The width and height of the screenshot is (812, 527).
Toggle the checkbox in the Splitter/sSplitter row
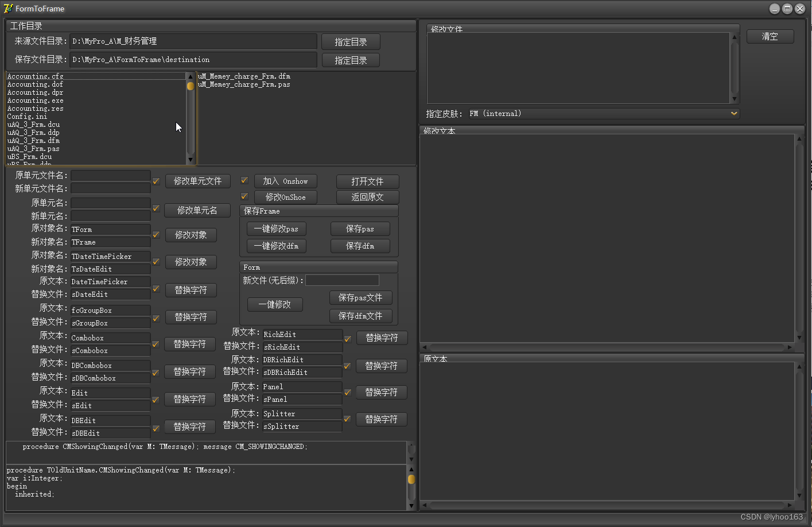[x=347, y=419]
